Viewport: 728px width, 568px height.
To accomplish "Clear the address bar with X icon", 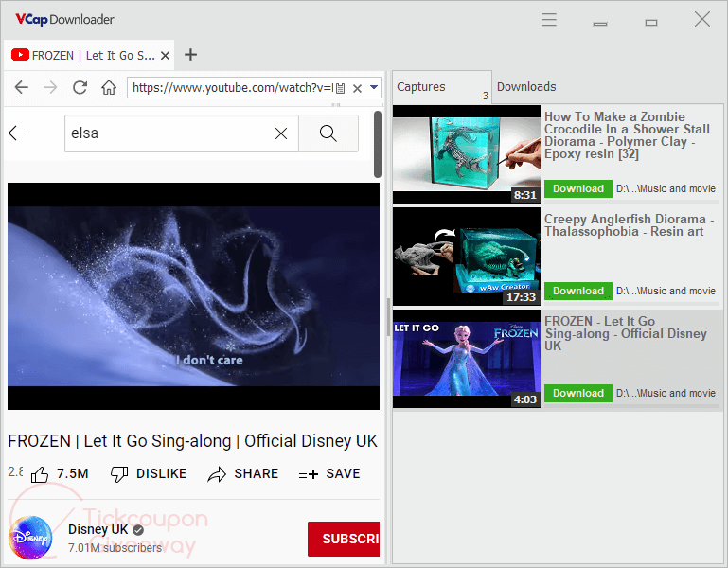I will click(357, 88).
